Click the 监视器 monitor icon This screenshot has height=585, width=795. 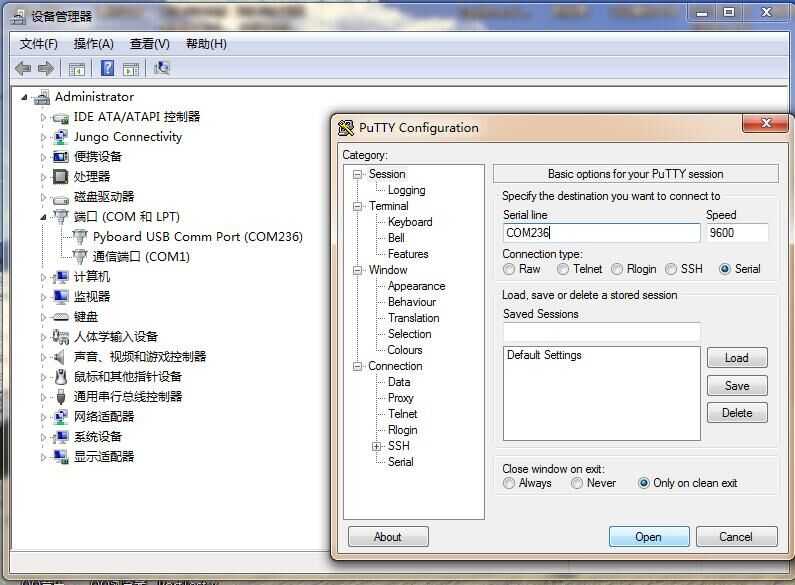pos(61,297)
